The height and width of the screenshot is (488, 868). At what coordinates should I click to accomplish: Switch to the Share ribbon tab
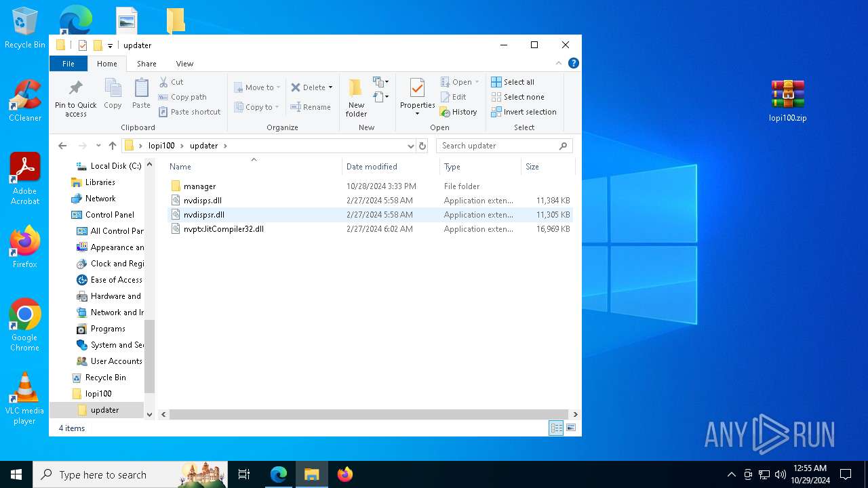(x=146, y=64)
